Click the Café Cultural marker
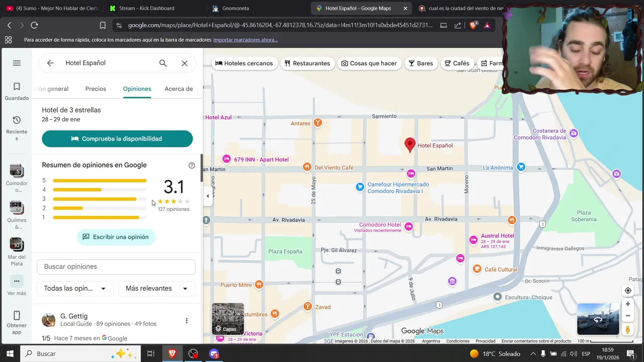644x362 pixels. [477, 269]
